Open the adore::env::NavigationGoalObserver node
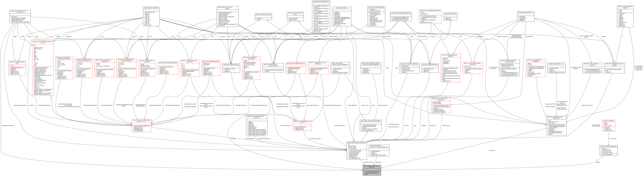The image size is (644, 176). point(451,68)
